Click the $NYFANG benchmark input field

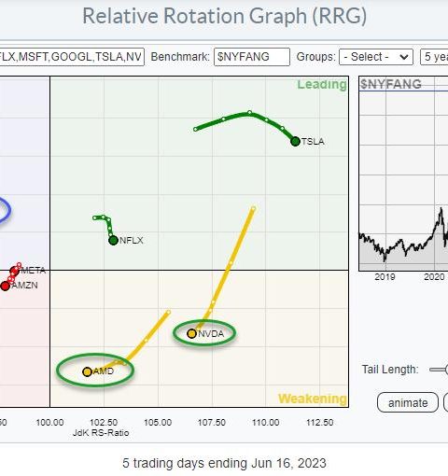coord(252,57)
